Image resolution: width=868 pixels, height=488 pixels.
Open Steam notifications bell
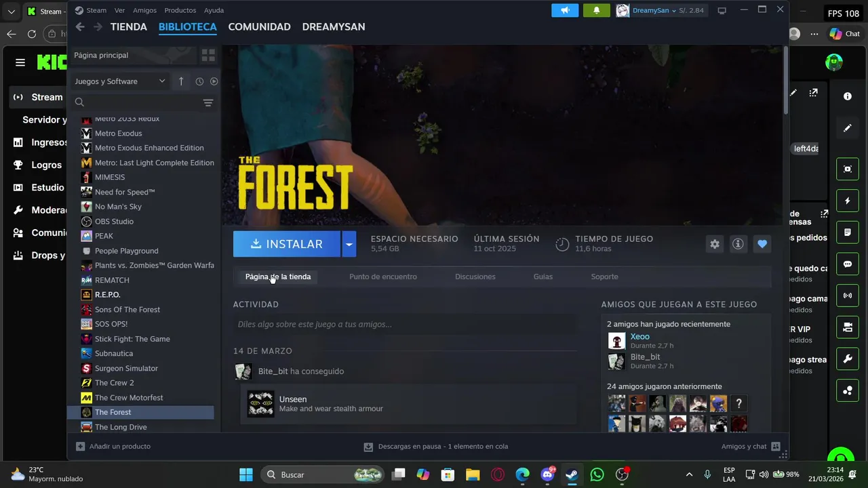pyautogui.click(x=597, y=10)
